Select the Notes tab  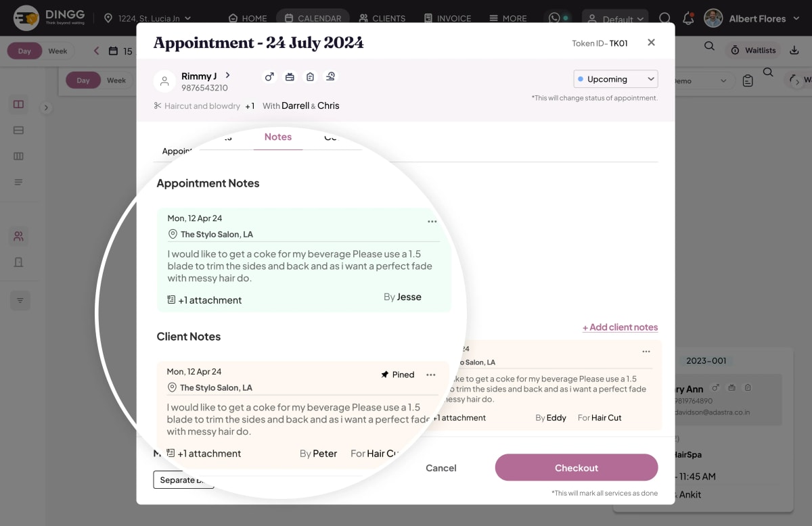[278, 137]
